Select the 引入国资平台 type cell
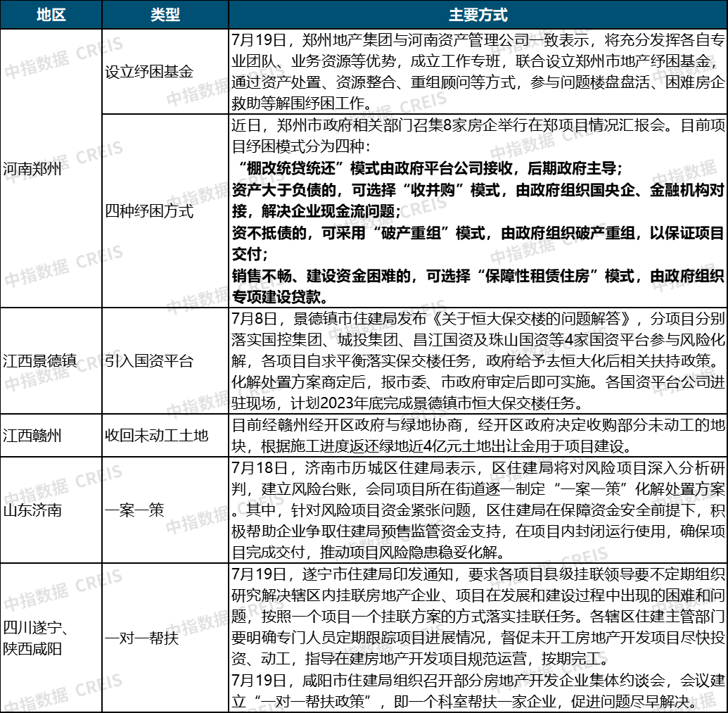The width and height of the screenshot is (728, 713). tap(165, 361)
